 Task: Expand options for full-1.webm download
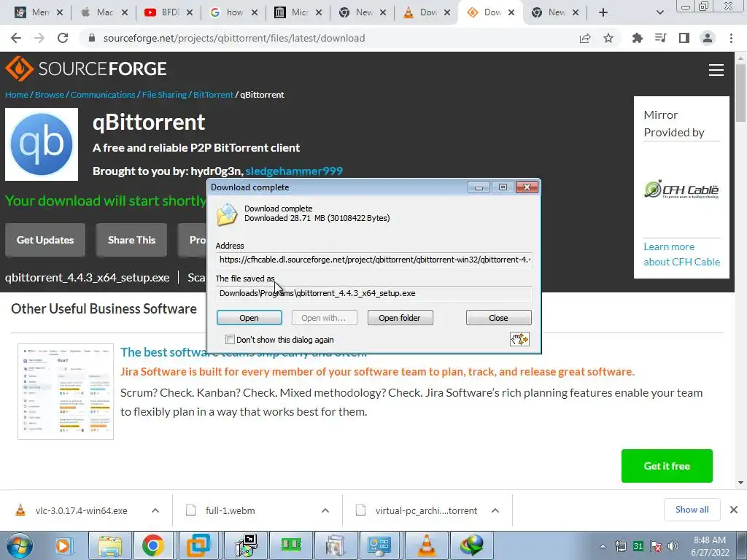(325, 510)
